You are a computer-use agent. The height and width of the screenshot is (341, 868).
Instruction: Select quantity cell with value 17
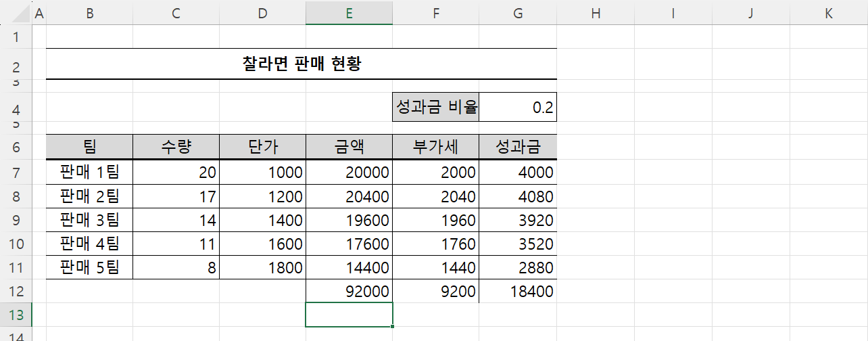(x=176, y=196)
